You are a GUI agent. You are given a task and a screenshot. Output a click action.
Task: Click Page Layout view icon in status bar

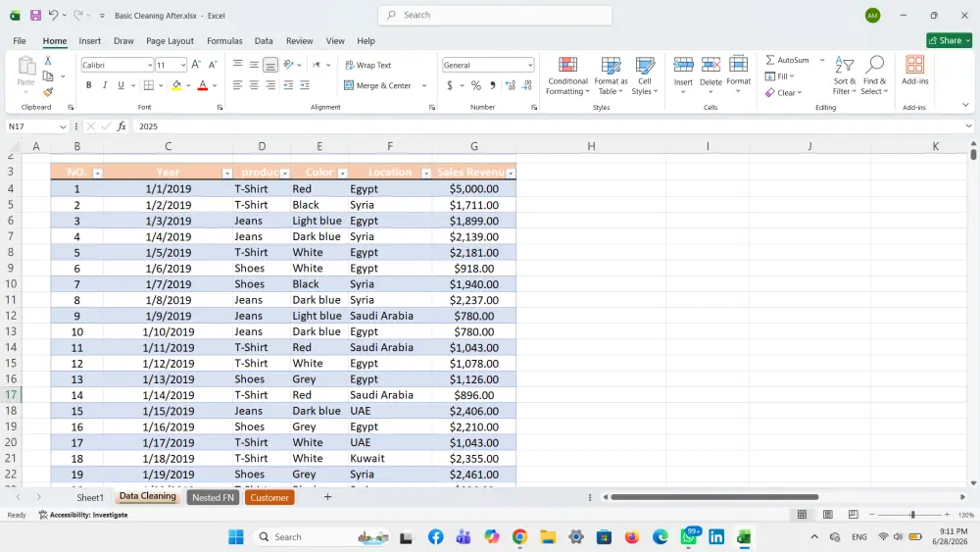(827, 515)
